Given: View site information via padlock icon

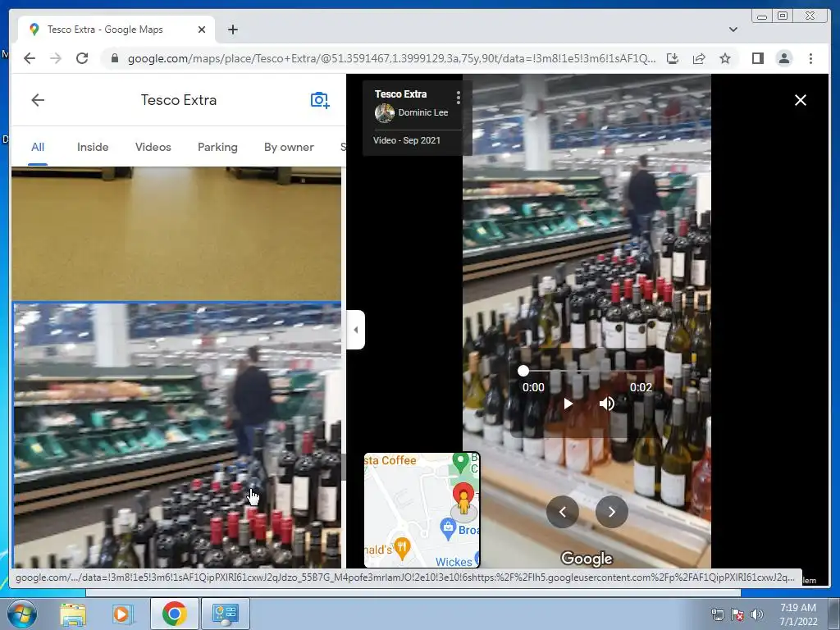Looking at the screenshot, I should (114, 58).
